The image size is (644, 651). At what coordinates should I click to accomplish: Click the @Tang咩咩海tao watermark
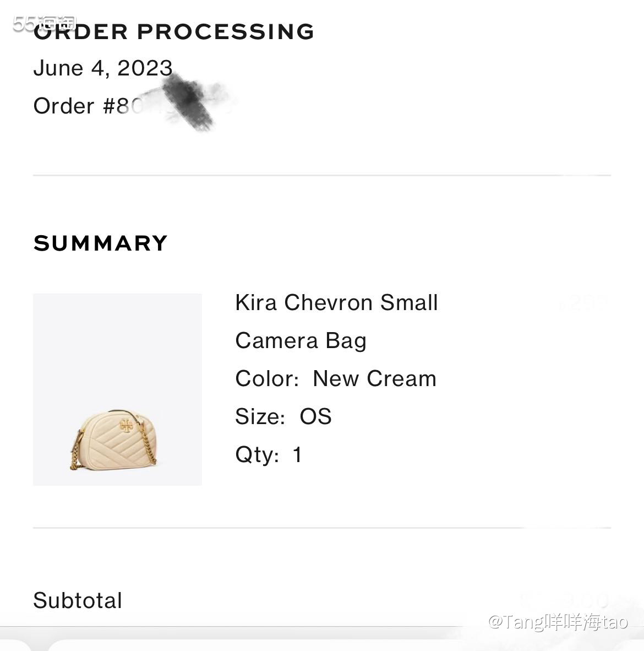[x=558, y=622]
